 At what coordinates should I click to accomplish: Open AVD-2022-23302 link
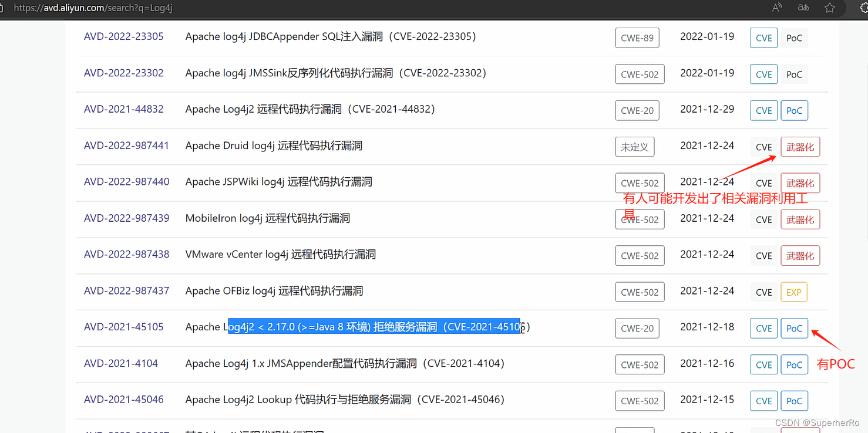tap(124, 73)
